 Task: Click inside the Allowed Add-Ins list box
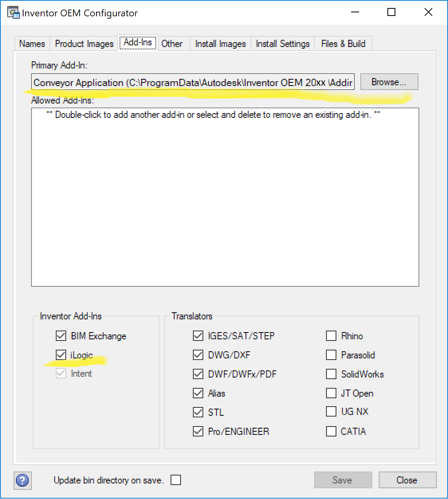tap(225, 197)
